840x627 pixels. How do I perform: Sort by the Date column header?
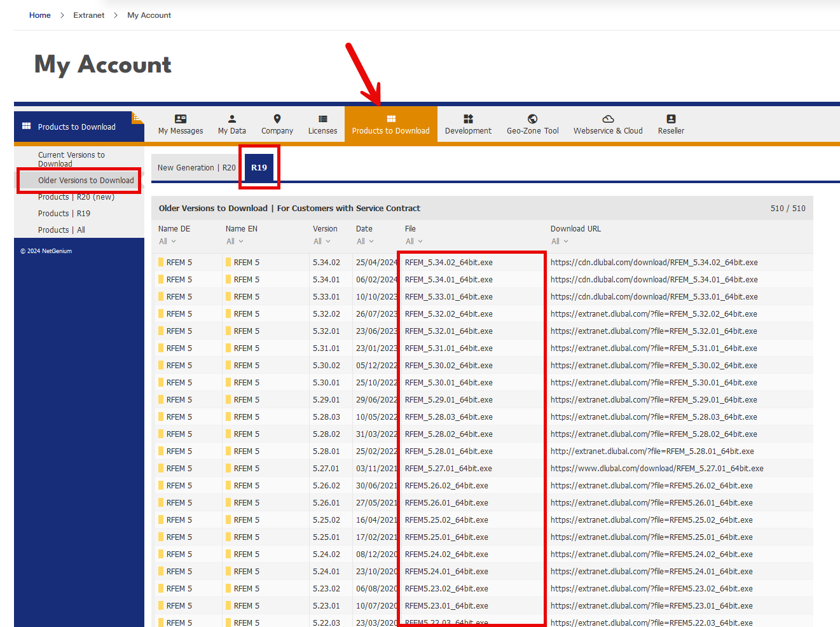(x=364, y=229)
